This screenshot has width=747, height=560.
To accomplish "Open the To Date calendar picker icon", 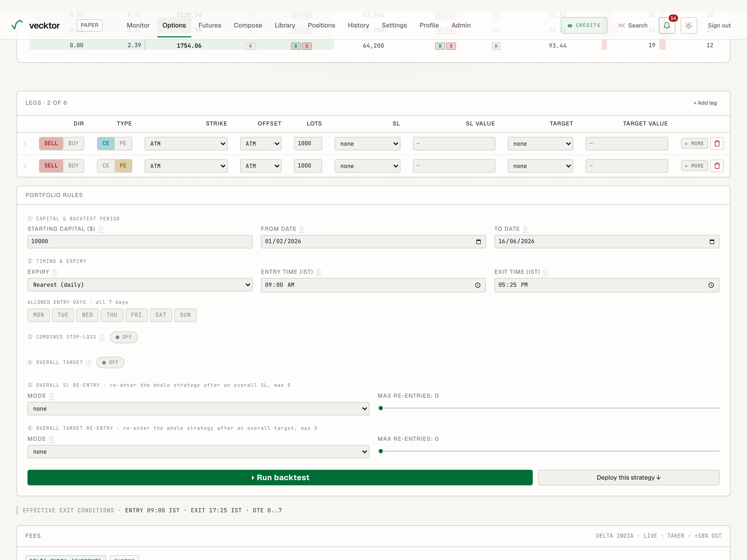I will [711, 242].
